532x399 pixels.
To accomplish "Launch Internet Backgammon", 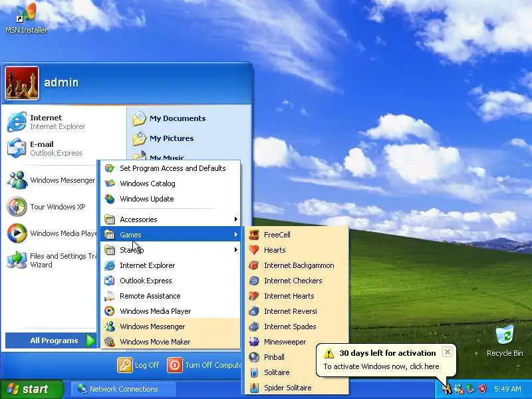I will [297, 265].
